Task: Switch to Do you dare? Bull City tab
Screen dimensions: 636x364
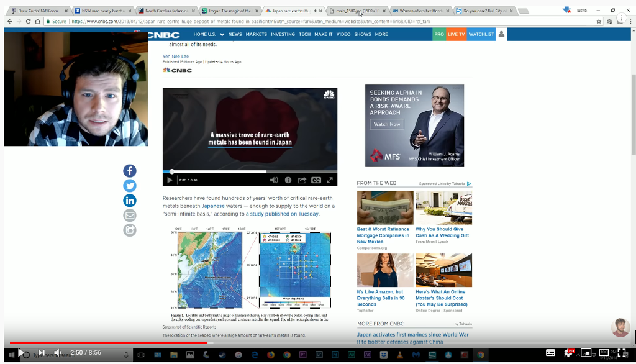Action: coord(484,11)
